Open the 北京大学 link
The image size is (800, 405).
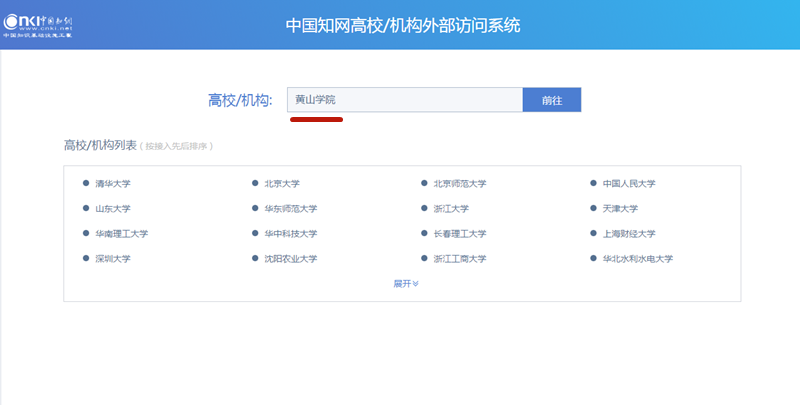pos(282,184)
